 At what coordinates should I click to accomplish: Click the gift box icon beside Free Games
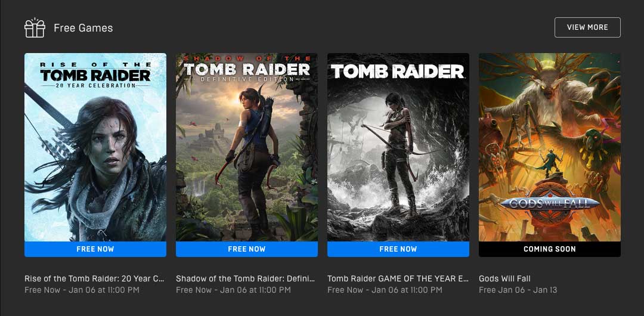coord(35,27)
